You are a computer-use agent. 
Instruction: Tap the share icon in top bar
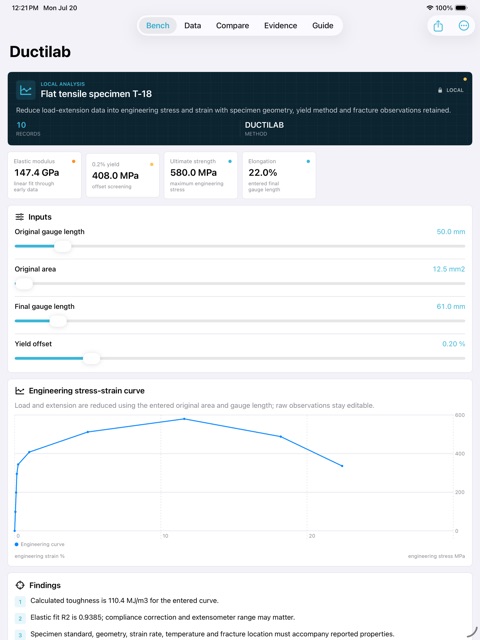click(x=438, y=26)
